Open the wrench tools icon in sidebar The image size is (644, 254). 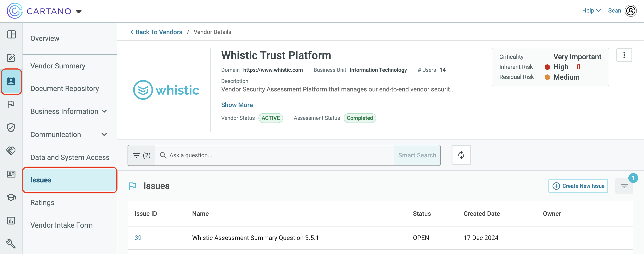(11, 243)
